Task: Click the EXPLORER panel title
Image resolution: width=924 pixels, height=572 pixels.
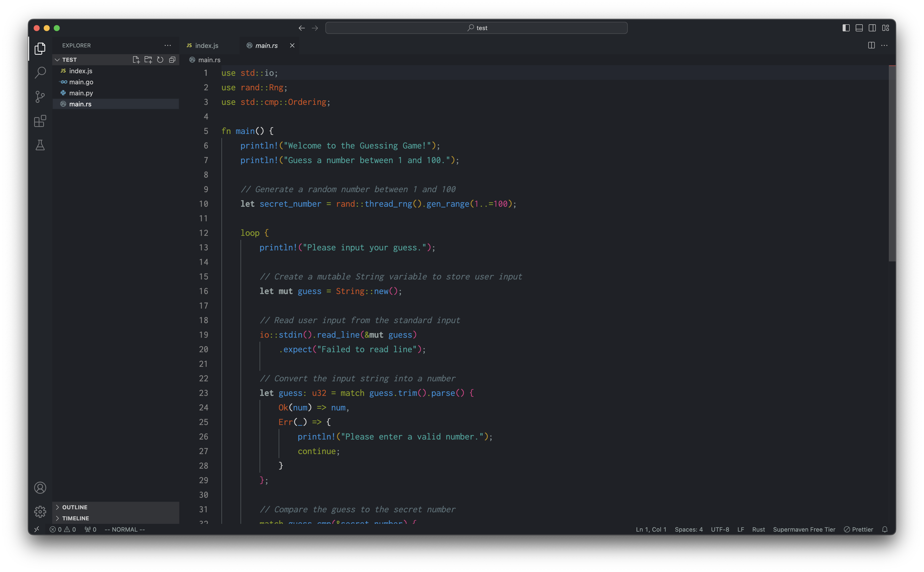Action: (77, 45)
